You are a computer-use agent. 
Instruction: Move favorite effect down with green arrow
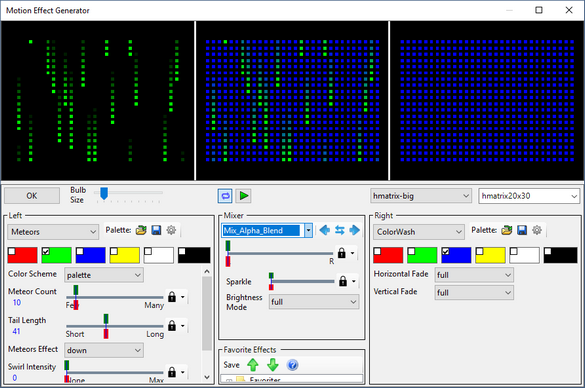(273, 365)
